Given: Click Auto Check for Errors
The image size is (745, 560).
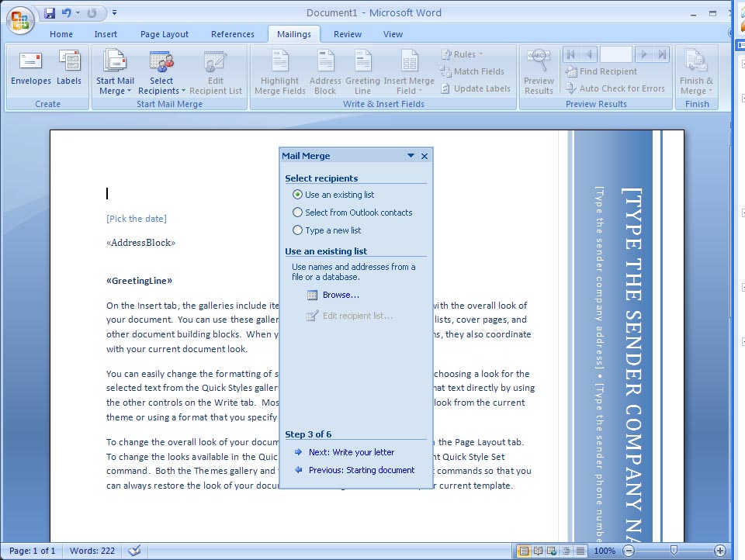Looking at the screenshot, I should tap(615, 88).
